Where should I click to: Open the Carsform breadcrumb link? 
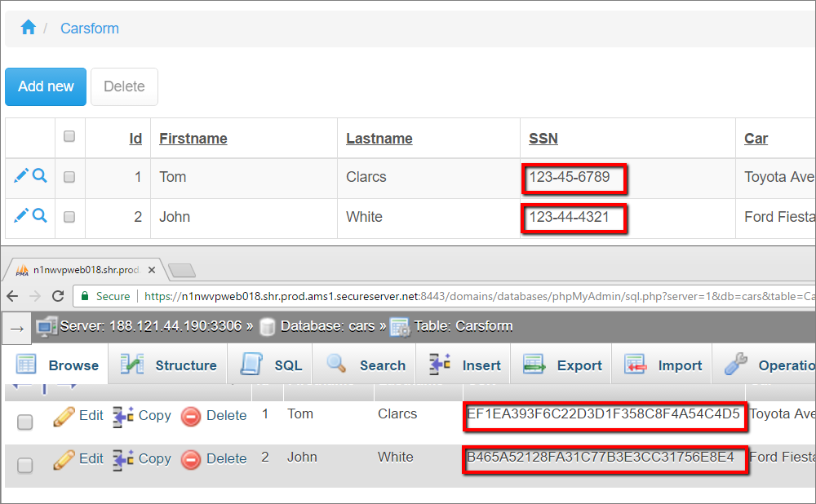pyautogui.click(x=90, y=29)
